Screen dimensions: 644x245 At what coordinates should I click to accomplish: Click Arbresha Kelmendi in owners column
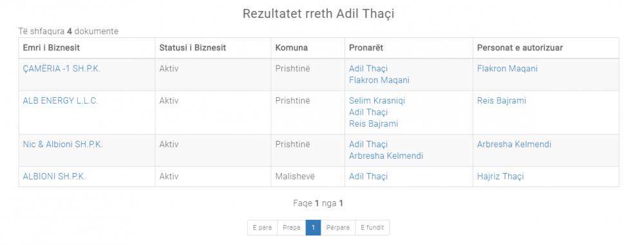click(386, 156)
